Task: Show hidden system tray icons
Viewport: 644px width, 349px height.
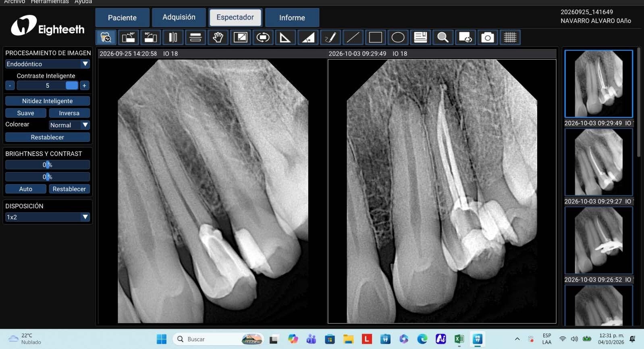Action: tap(517, 339)
